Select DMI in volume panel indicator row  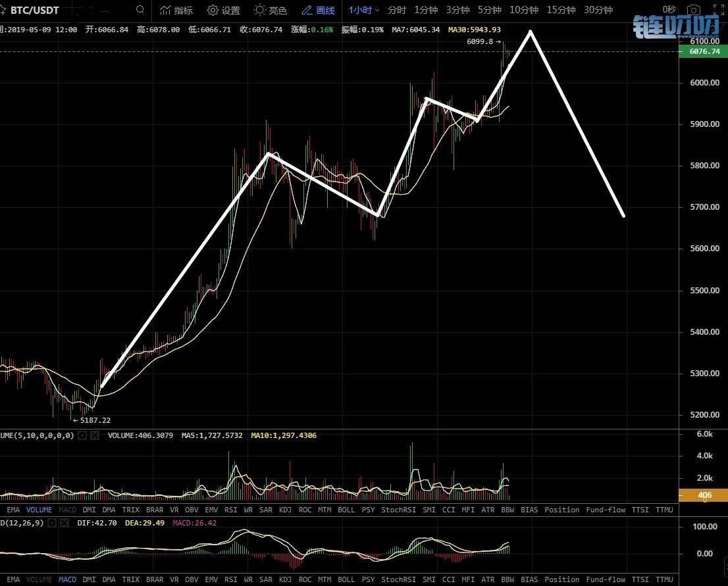tap(89, 510)
